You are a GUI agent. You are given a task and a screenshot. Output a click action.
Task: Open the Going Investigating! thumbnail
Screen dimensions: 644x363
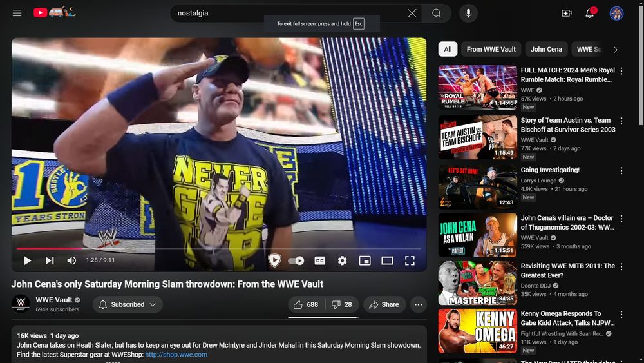478,187
